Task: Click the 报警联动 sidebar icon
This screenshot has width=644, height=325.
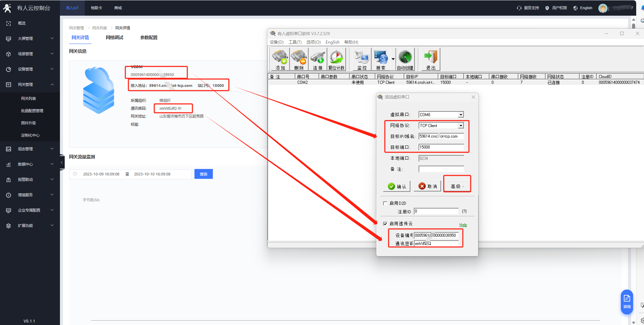Action: coord(9,180)
